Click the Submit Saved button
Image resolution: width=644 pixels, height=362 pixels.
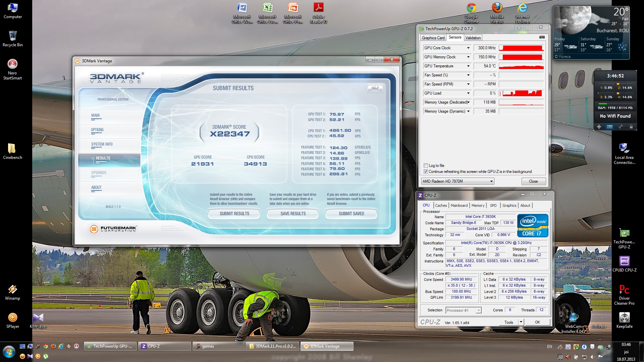pos(351,214)
